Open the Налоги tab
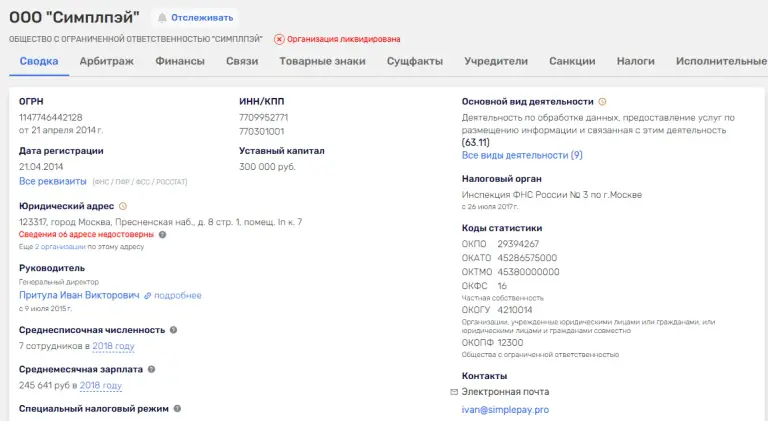This screenshot has height=421, width=768. [x=636, y=61]
